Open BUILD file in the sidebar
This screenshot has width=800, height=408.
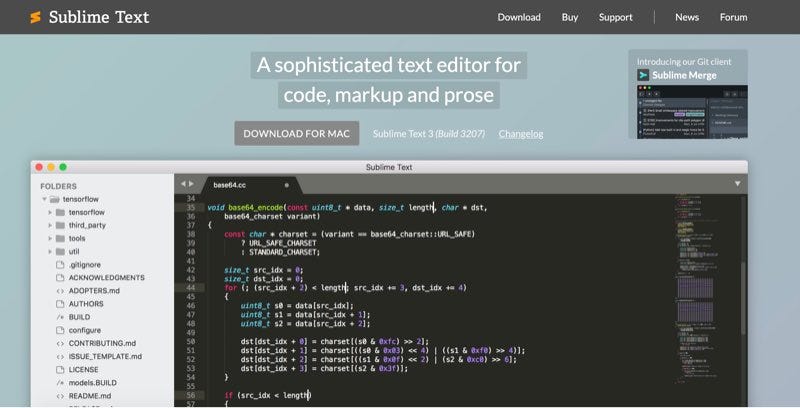[x=79, y=317]
